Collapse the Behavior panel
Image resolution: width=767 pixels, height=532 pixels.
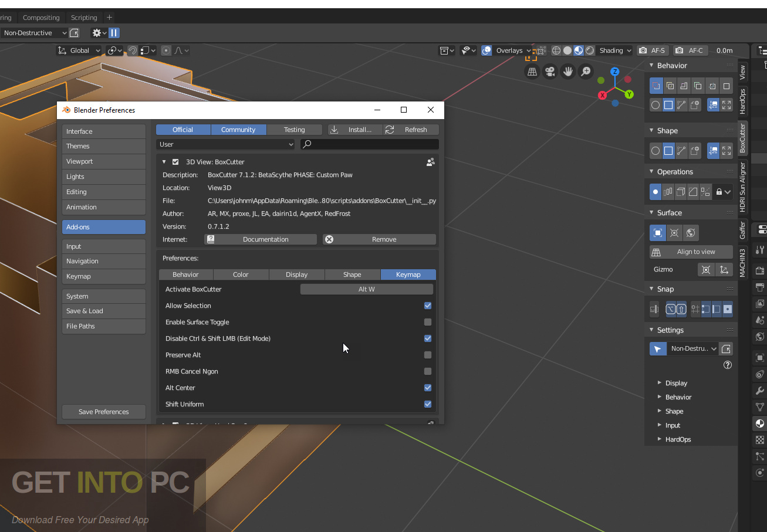pyautogui.click(x=651, y=66)
